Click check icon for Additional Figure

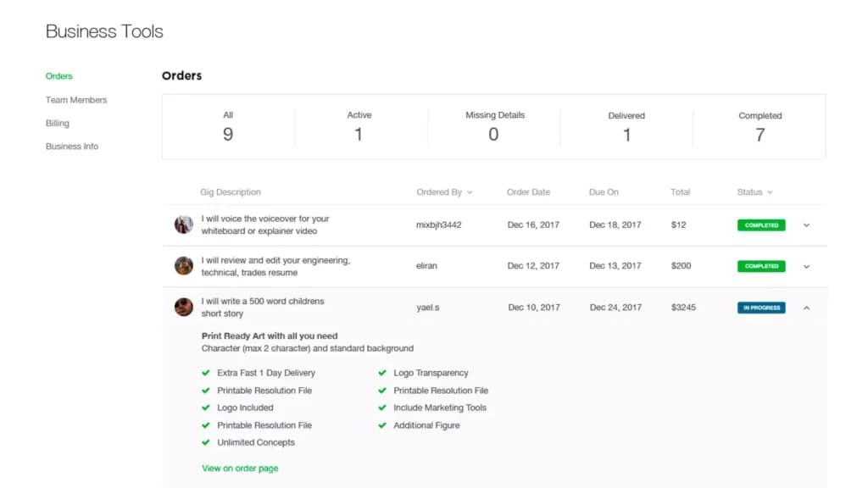382,425
